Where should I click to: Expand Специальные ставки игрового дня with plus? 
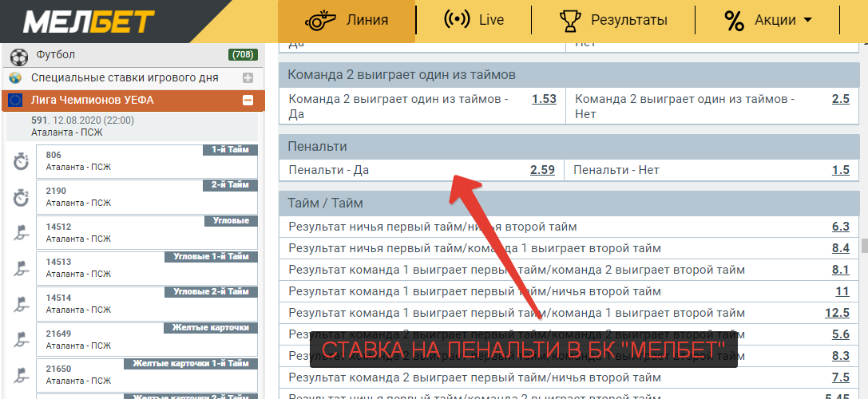click(x=248, y=78)
